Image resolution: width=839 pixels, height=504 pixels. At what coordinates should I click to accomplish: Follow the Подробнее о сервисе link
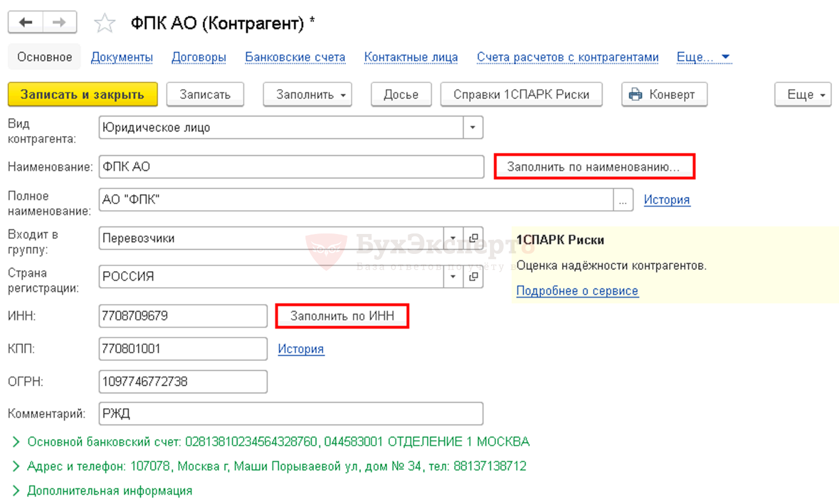[577, 291]
